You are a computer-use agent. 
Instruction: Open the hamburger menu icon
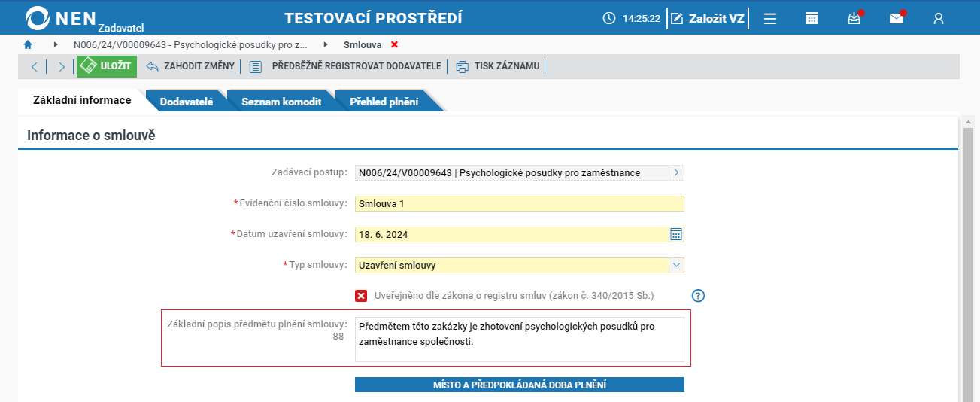769,19
